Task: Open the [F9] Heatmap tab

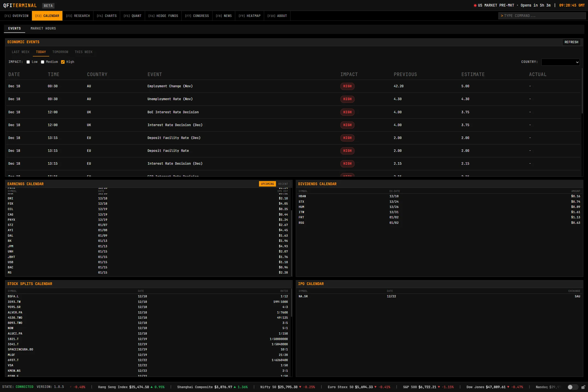Action: pyautogui.click(x=249, y=16)
